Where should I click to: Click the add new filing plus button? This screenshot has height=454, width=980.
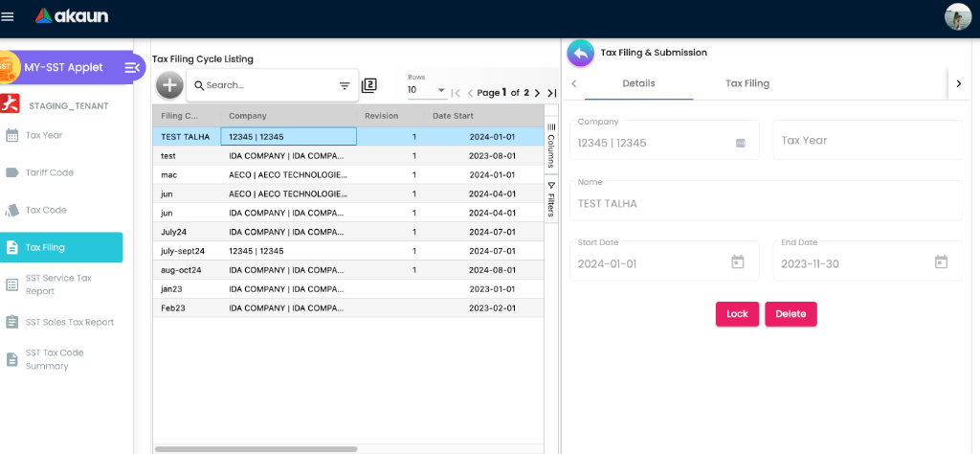tap(169, 85)
